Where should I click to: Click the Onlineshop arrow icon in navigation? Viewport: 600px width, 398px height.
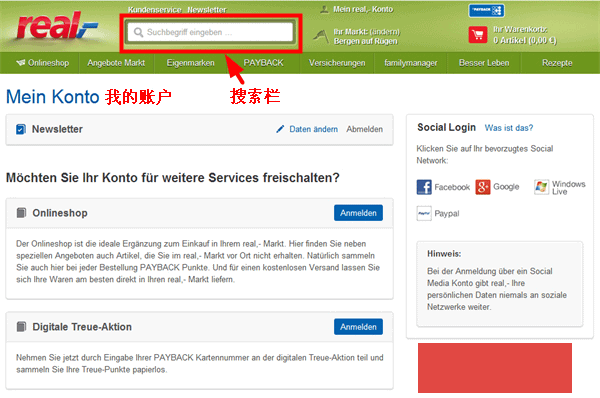[21, 62]
